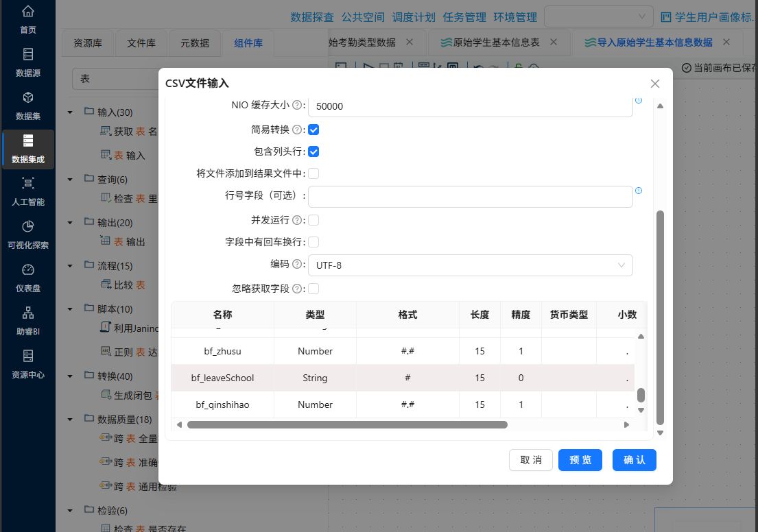The image size is (758, 532).
Task: Uncheck the 包含列头行 checkbox
Action: (x=313, y=152)
